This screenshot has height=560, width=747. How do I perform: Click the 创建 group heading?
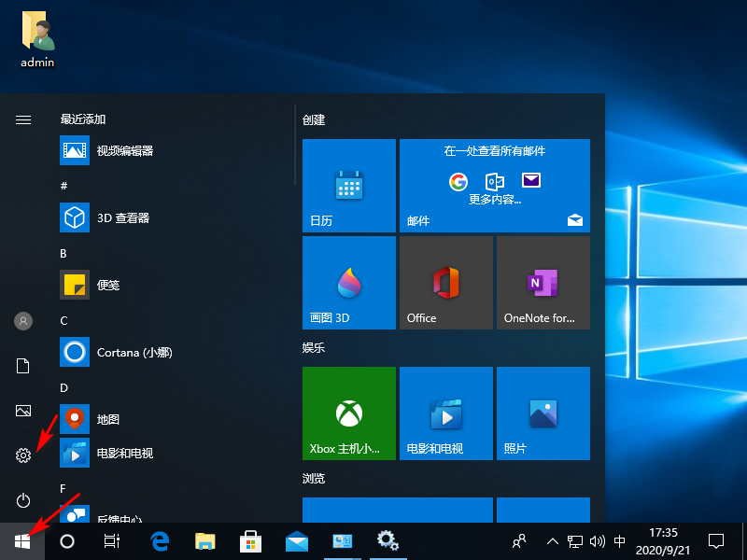[314, 120]
